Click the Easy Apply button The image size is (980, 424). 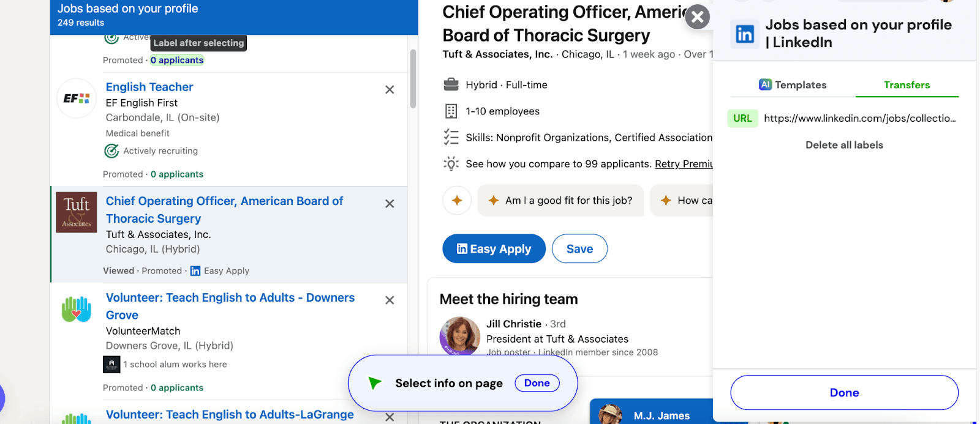click(494, 249)
